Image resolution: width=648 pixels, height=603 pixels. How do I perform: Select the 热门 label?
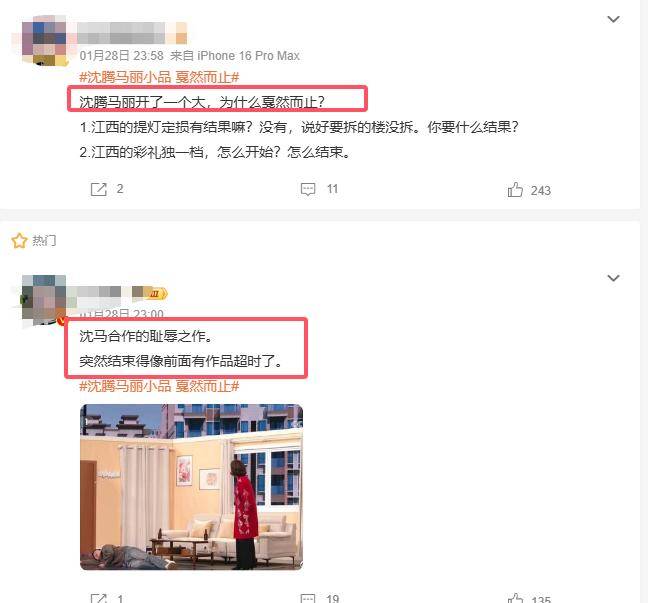click(44, 240)
